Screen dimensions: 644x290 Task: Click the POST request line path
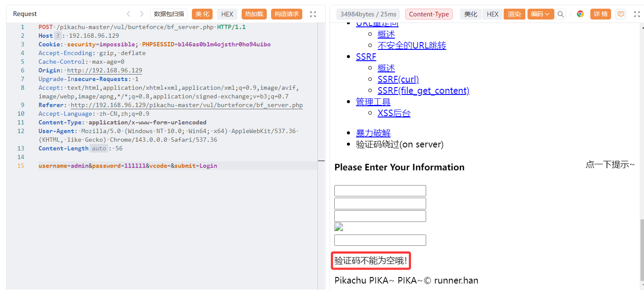(x=135, y=27)
